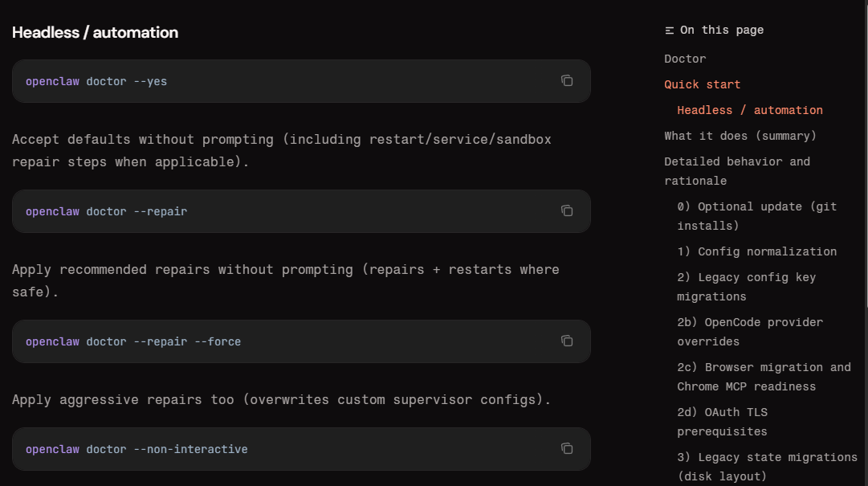Click the 'Headless / automation' heading
Viewport: 868px width, 486px height.
(96, 33)
